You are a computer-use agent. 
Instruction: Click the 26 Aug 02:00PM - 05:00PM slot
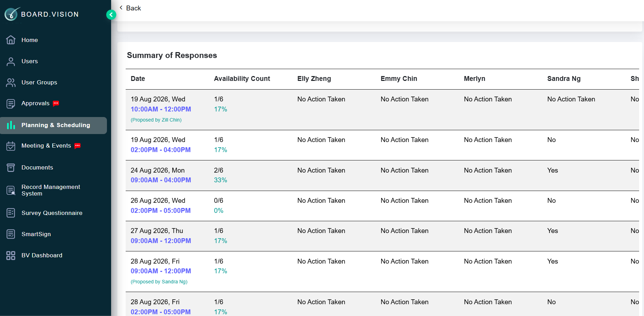click(161, 211)
